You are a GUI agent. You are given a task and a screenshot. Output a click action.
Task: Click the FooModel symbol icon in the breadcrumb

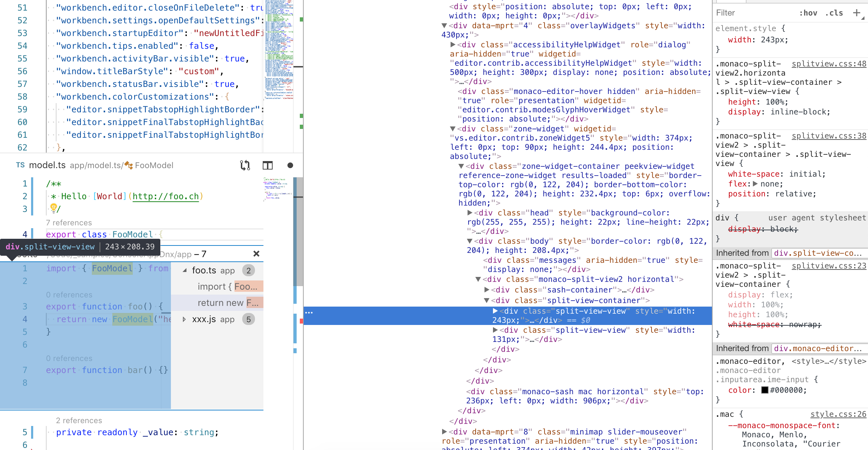point(129,165)
